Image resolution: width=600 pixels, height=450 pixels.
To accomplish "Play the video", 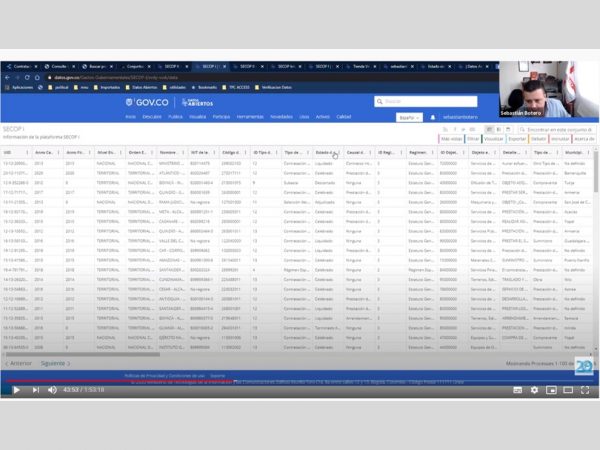I will pyautogui.click(x=15, y=390).
